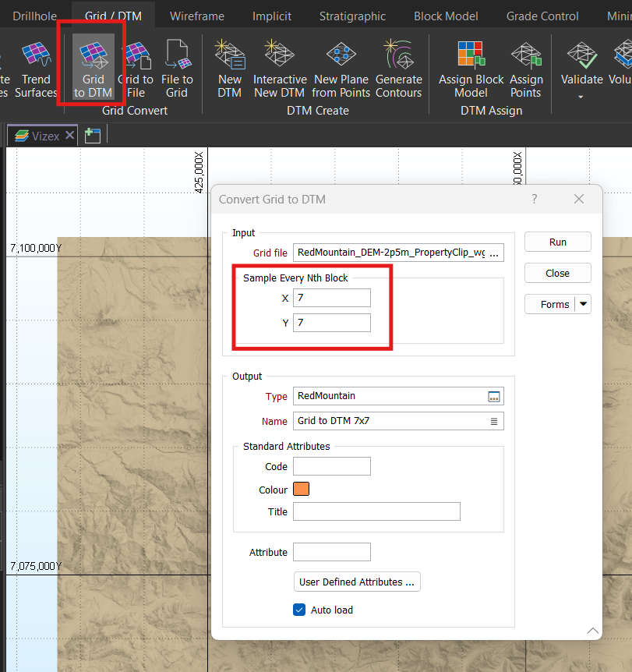Click User Defined Attributes button
Image resolution: width=632 pixels, height=672 pixels.
point(357,582)
